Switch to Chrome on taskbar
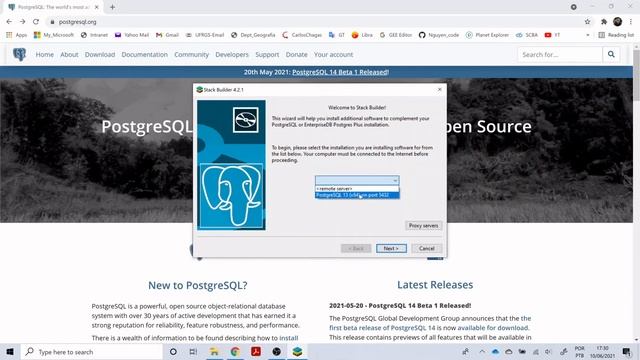The image size is (640, 360). tap(235, 352)
